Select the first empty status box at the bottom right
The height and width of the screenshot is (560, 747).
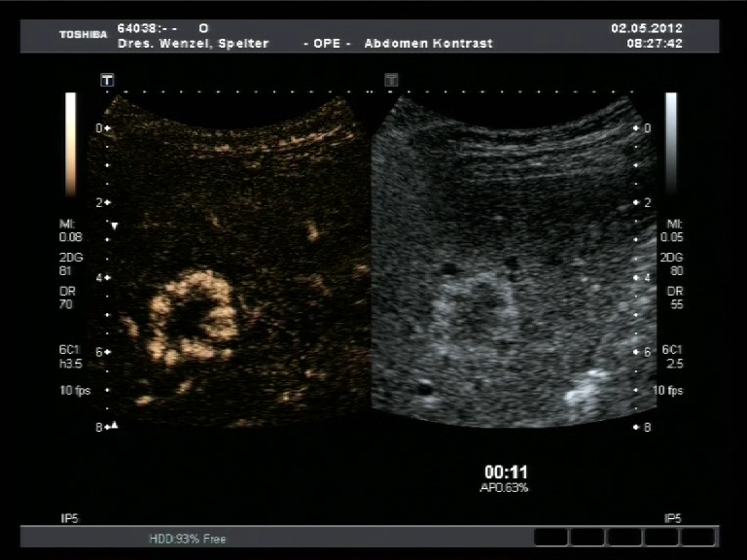tap(551, 537)
